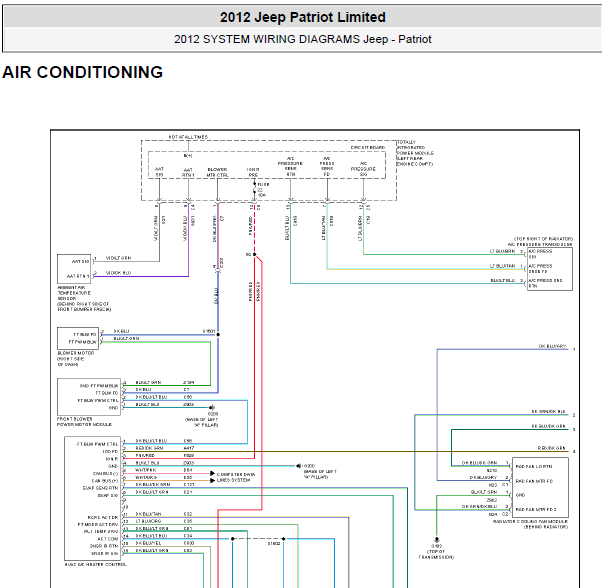Screen dimensions: 602x588
Task: Select 'CAN BUS (+)' pin label
Action: pyautogui.click(x=105, y=481)
